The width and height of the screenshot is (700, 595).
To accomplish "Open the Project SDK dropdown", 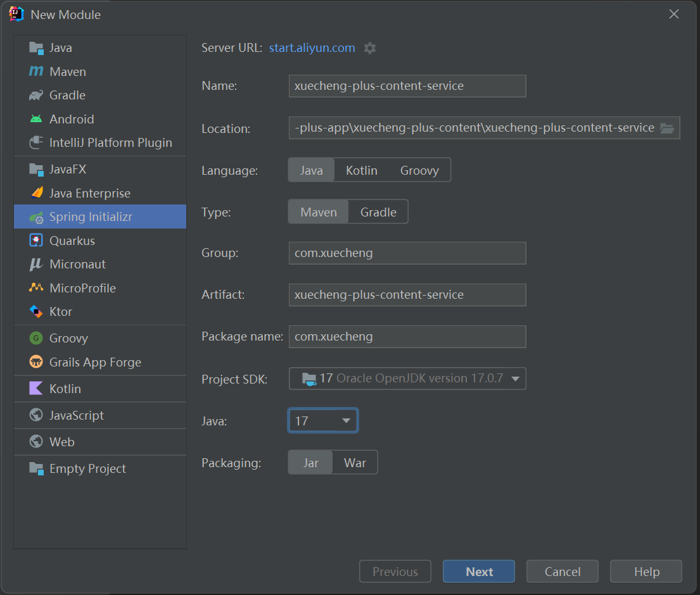I will (x=407, y=379).
